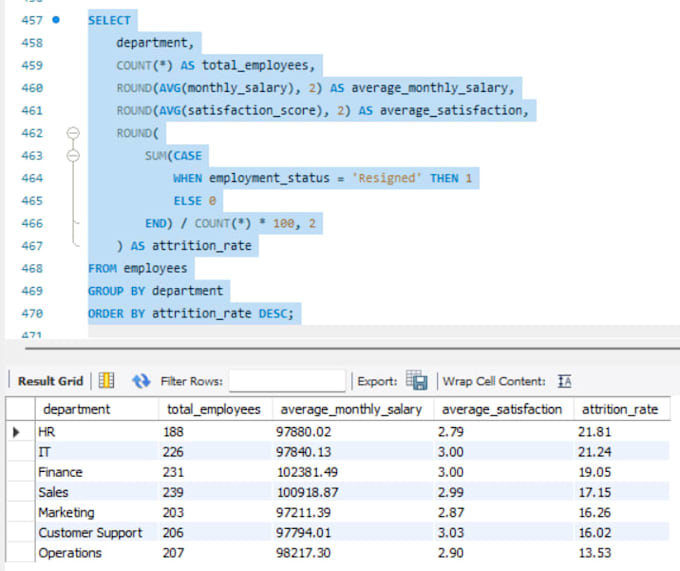Click the average_monthly_salary alias on line 460
Image resolution: width=680 pixels, height=571 pixels.
[x=429, y=88]
